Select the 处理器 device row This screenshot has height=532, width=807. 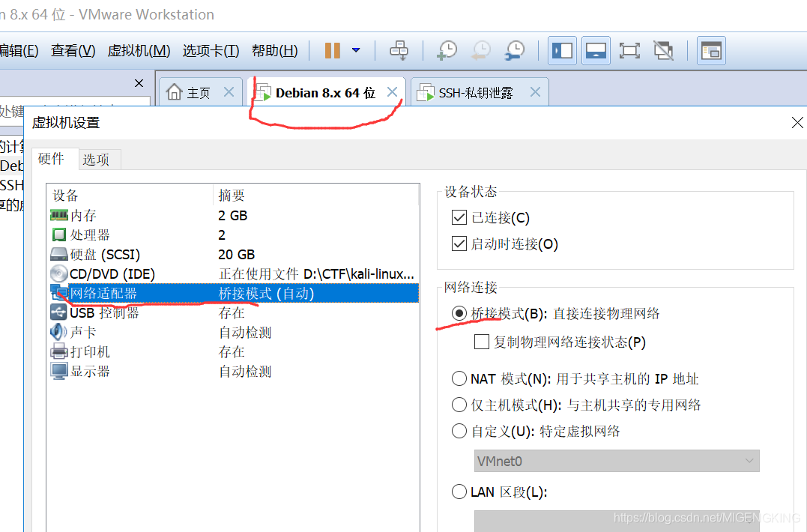point(234,235)
